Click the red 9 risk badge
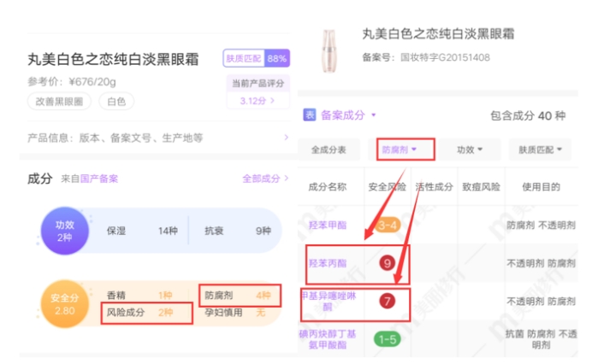Viewport: 592px width, 364px height. (387, 263)
